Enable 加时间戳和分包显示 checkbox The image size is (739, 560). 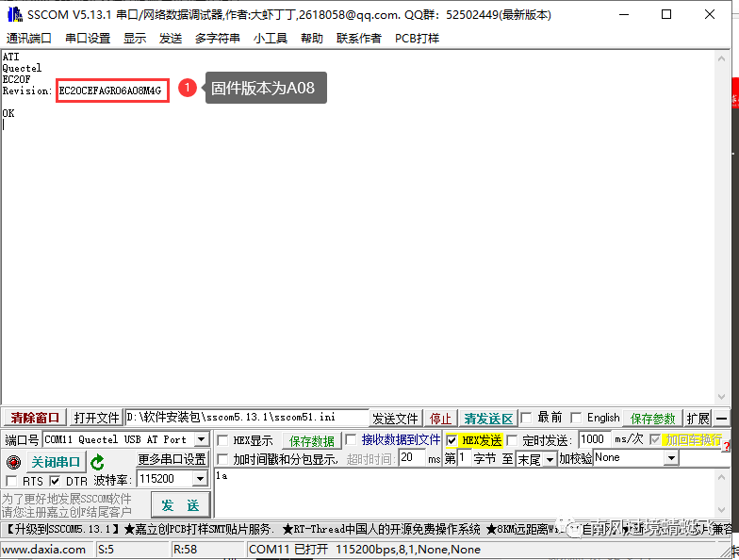click(222, 458)
